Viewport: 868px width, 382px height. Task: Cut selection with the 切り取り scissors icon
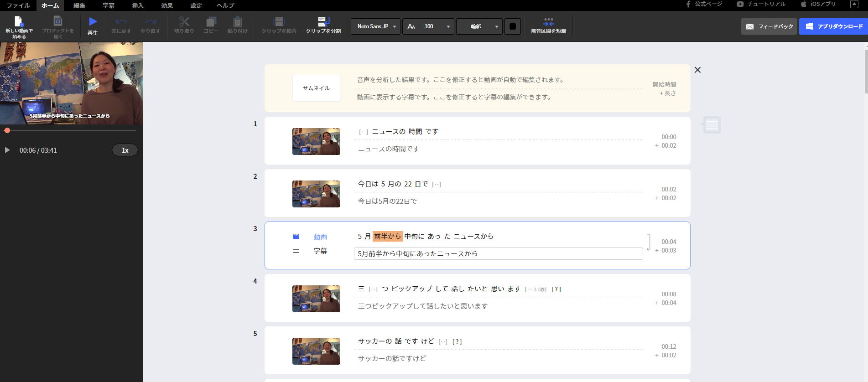[184, 21]
